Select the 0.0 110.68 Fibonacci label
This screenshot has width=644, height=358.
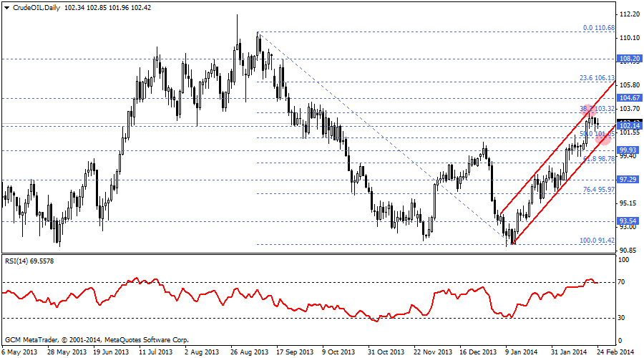598,28
